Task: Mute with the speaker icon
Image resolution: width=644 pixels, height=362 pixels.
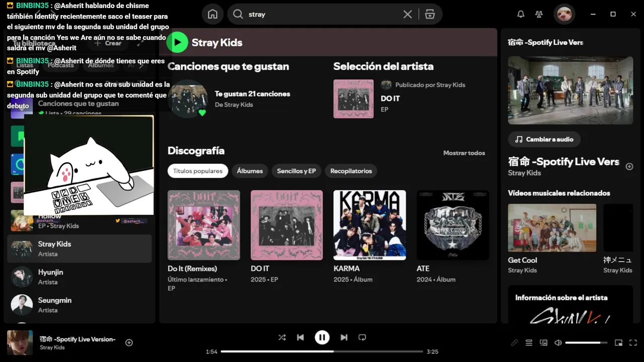Action: click(558, 343)
